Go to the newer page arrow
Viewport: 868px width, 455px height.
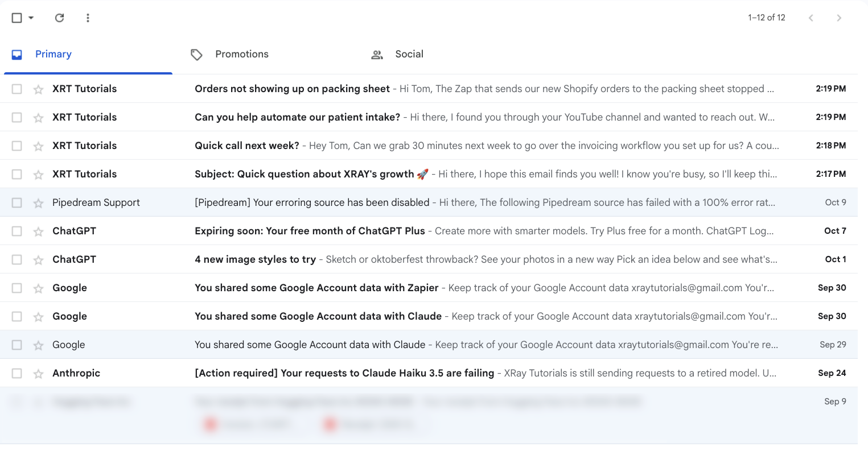[x=811, y=18]
